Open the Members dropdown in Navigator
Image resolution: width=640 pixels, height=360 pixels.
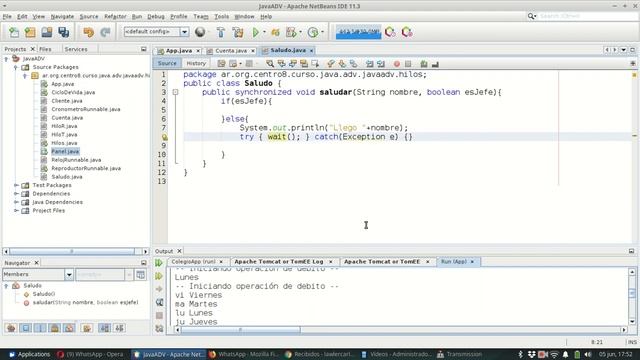pyautogui.click(x=69, y=274)
